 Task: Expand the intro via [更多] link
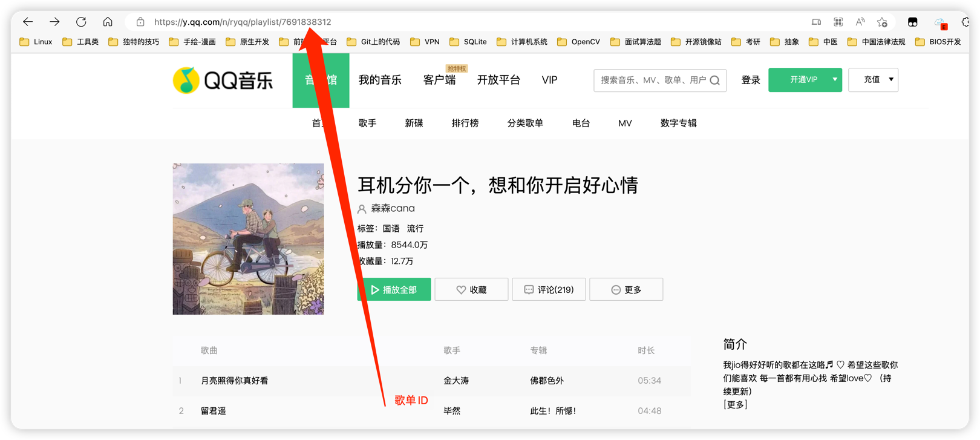pyautogui.click(x=736, y=405)
